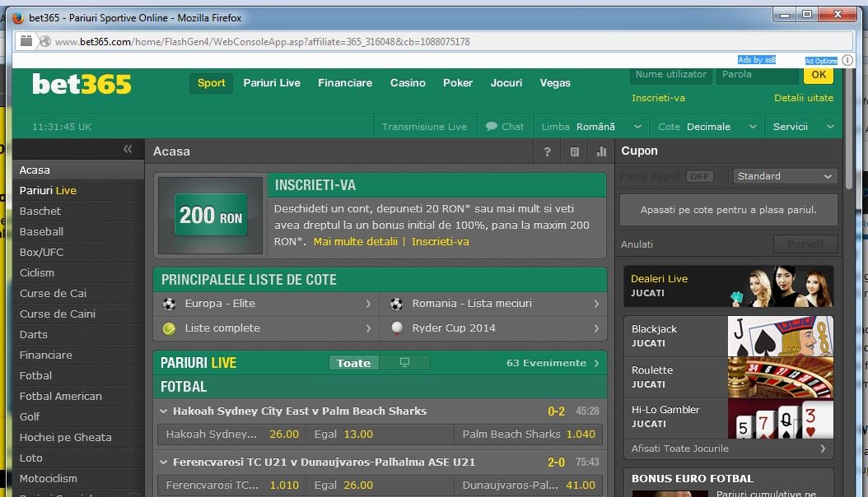Open the Pariuri Live top tab

(x=272, y=83)
